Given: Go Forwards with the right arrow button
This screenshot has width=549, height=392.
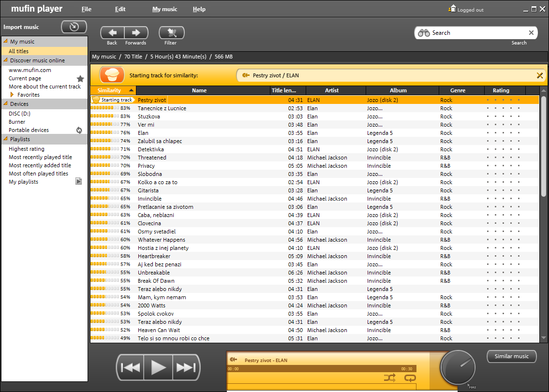Looking at the screenshot, I should point(136,33).
